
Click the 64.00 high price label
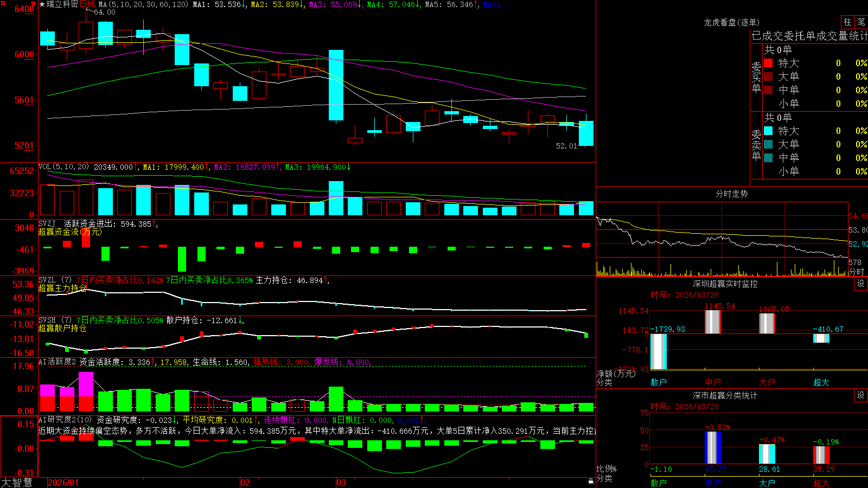point(105,12)
